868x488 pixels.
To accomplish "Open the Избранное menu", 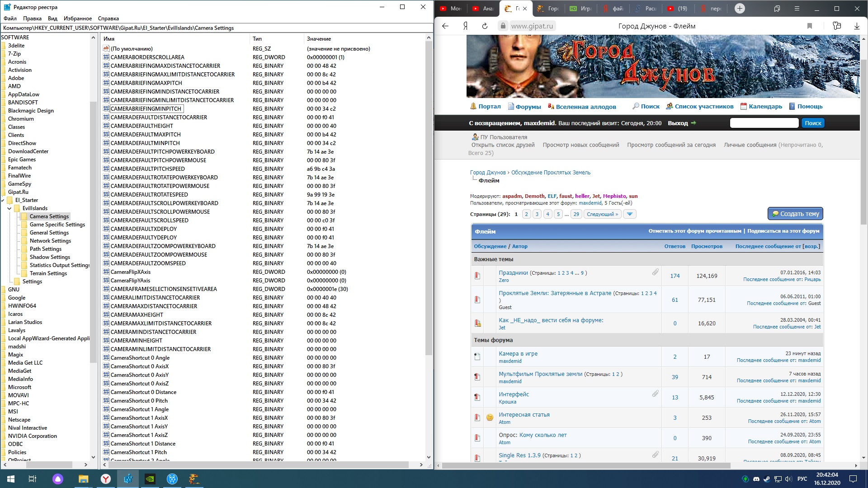I will [x=78, y=19].
